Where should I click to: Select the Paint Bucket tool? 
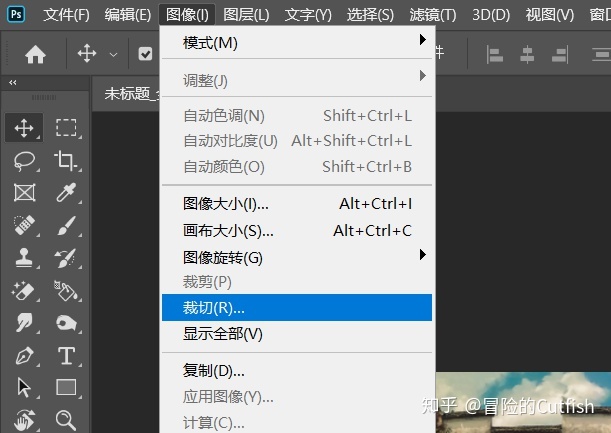pos(66,291)
